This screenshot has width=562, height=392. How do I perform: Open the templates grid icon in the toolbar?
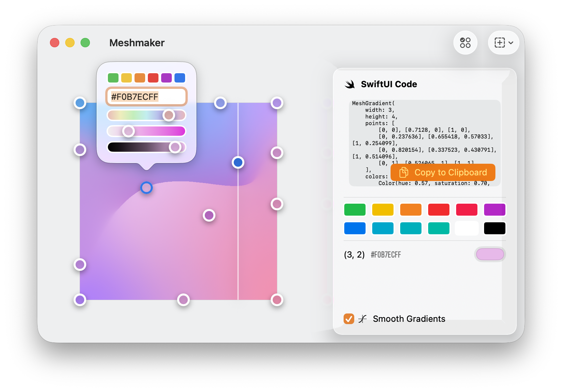click(465, 43)
